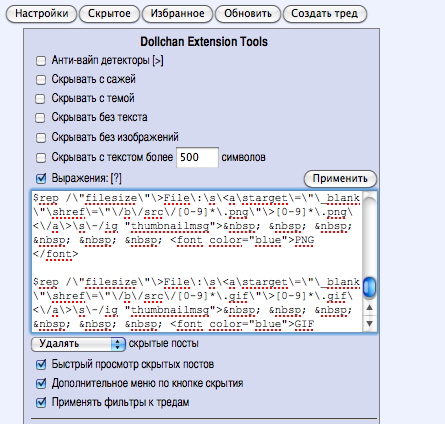Screen dimensions: 445x424
Task: Expand the [>] link after Анти-вайп детекторы
Action: point(158,61)
